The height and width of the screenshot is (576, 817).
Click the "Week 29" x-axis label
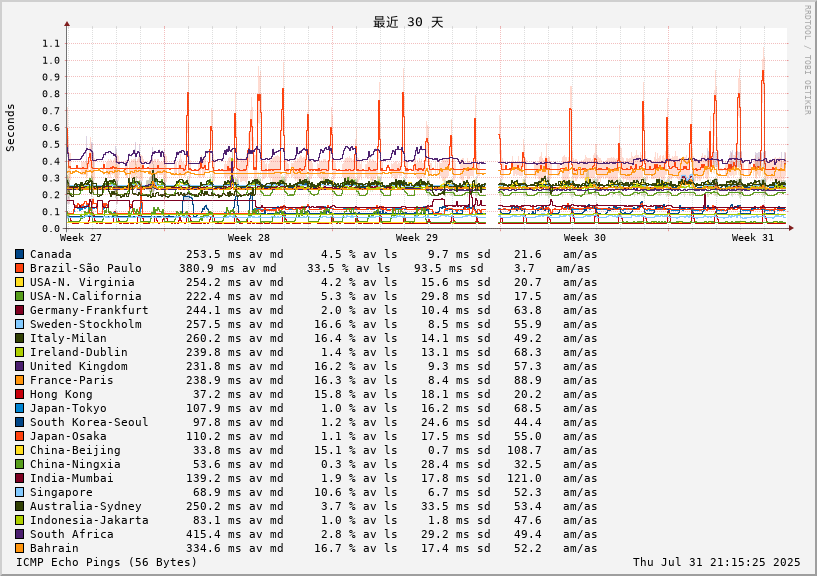coord(417,238)
